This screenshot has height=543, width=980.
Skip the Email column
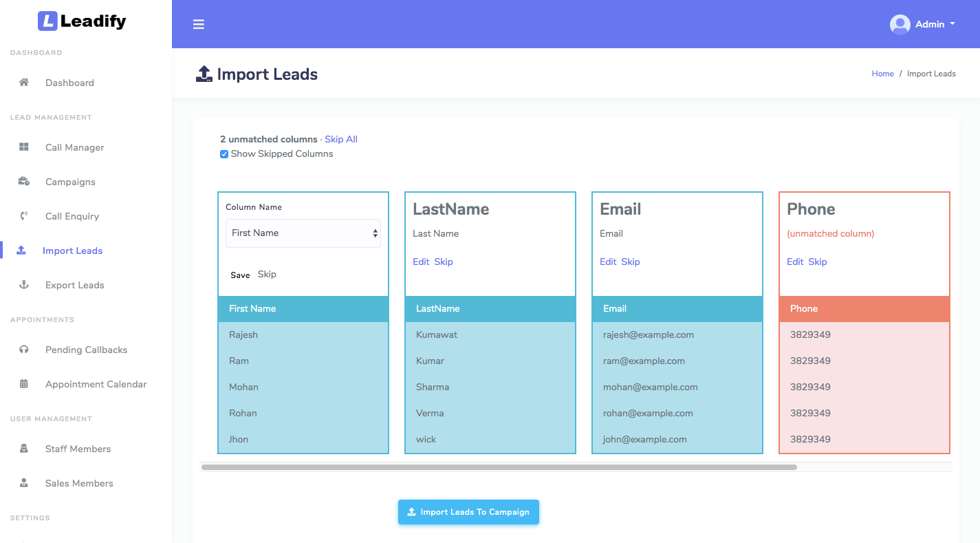pyautogui.click(x=631, y=262)
